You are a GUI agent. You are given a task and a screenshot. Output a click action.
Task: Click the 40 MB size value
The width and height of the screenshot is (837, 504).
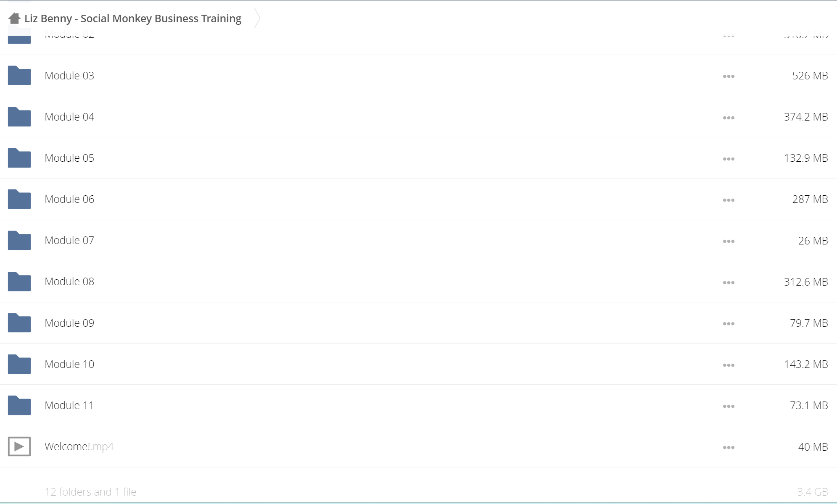tap(813, 447)
